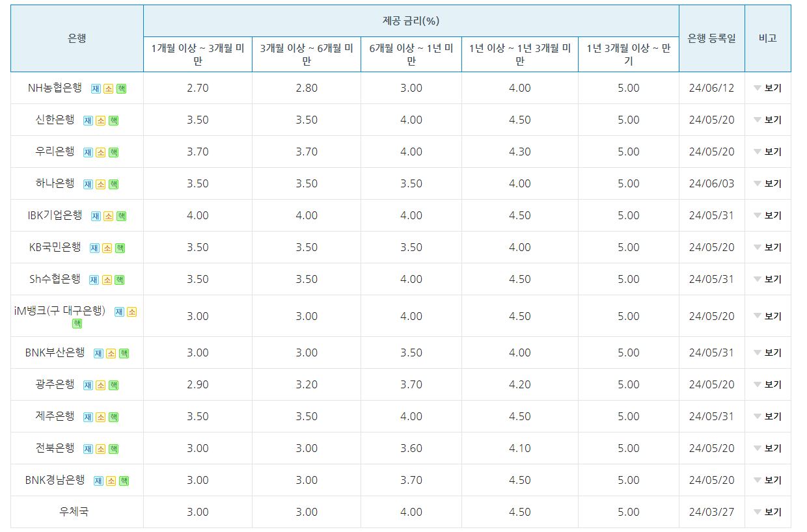Select the 재 badge next to IBK기업은행
The image size is (807, 532).
click(96, 216)
